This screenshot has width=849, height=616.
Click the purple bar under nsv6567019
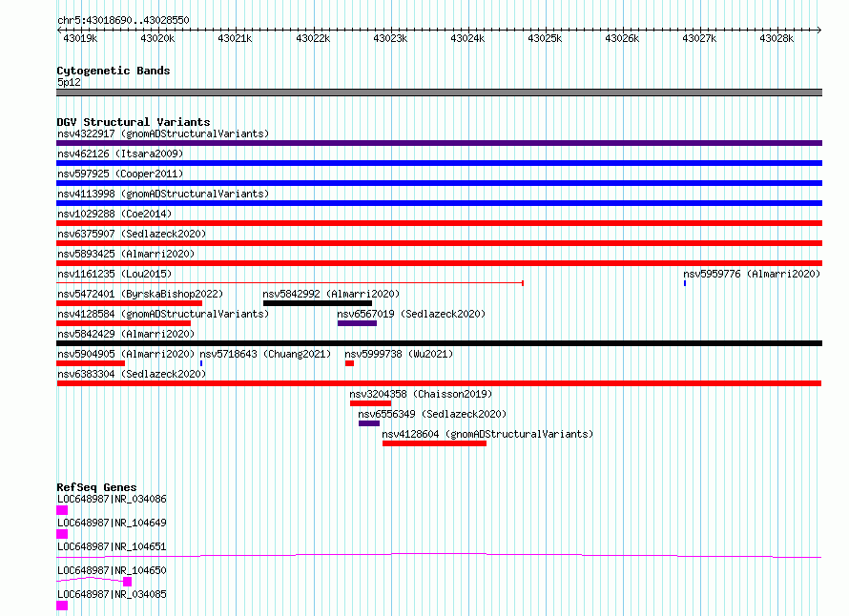click(357, 323)
